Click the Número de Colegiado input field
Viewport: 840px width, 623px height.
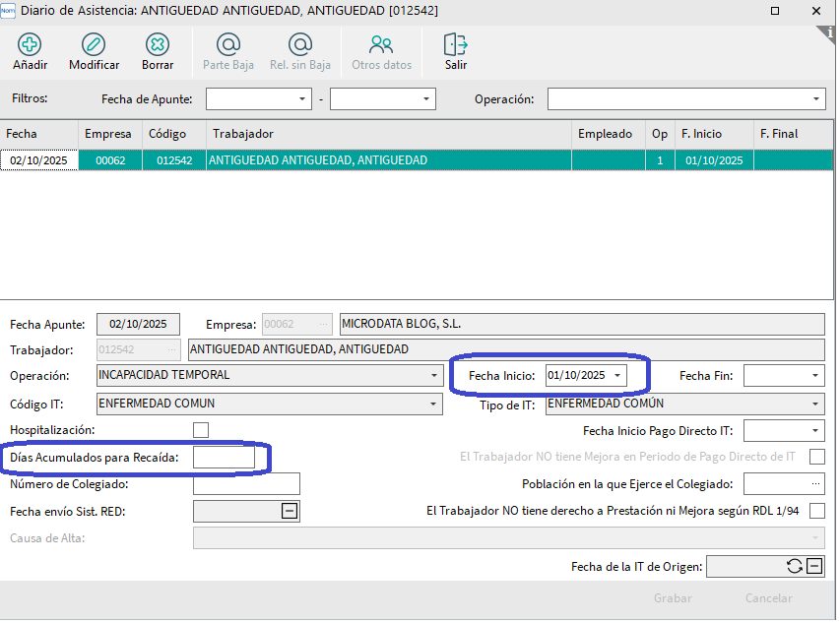[246, 484]
